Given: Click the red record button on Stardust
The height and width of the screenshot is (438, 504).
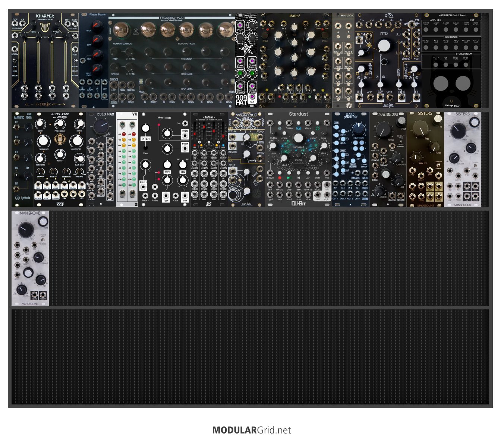Looking at the screenshot, I should click(280, 178).
